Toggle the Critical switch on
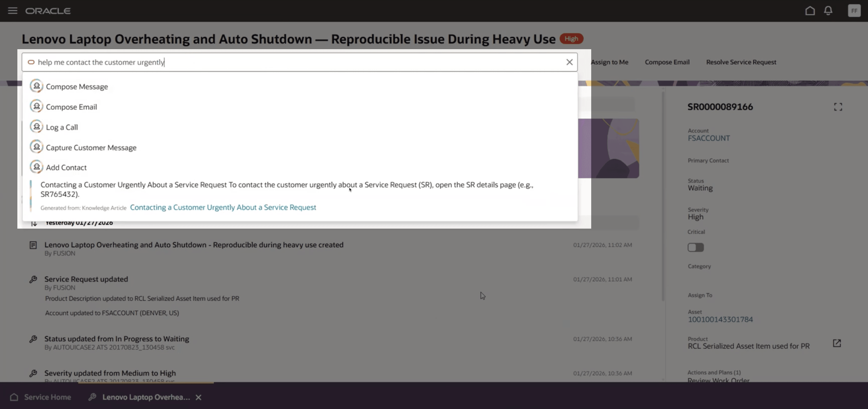The height and width of the screenshot is (409, 868). [695, 248]
